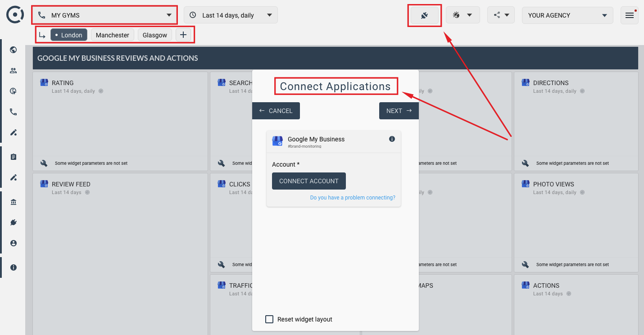
Task: Click the plug connect button in the top toolbar
Action: [424, 15]
